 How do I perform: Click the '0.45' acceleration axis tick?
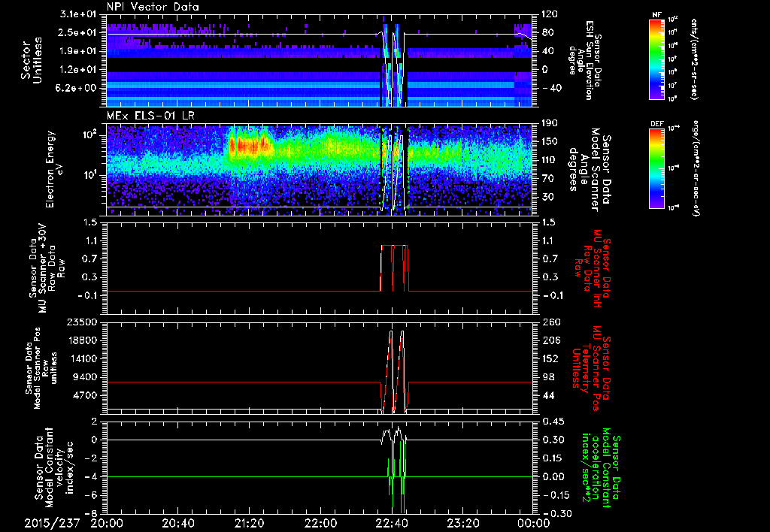click(x=553, y=422)
